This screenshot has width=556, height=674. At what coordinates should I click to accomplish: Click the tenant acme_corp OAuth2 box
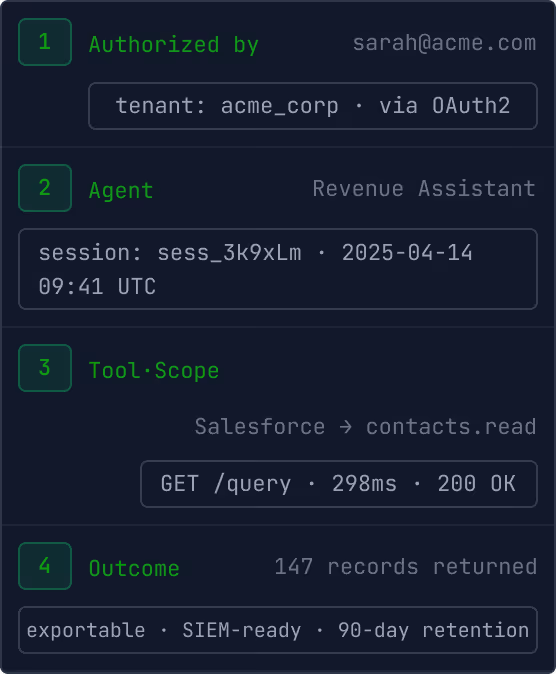[x=313, y=106]
